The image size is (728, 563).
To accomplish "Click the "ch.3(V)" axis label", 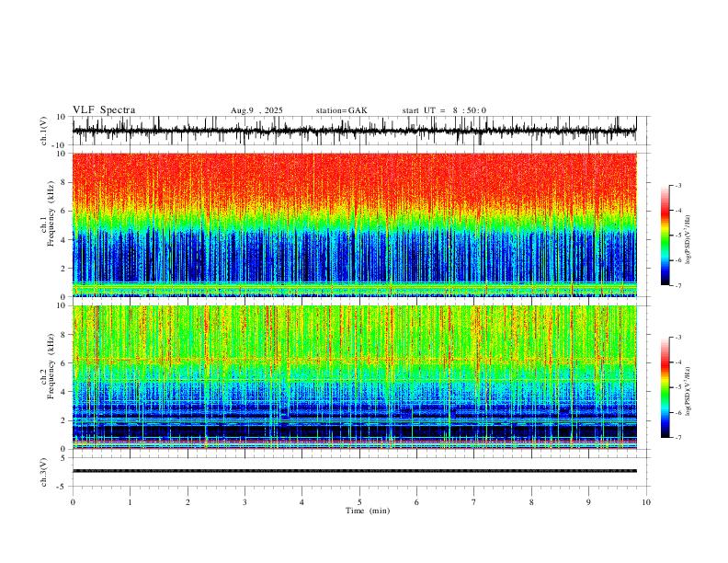I will tap(44, 472).
